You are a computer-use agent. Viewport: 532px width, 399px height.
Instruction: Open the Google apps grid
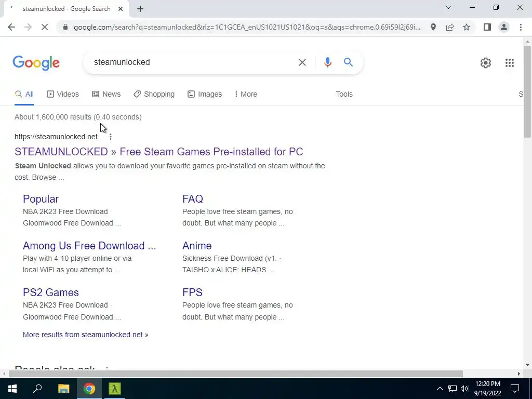pos(509,63)
